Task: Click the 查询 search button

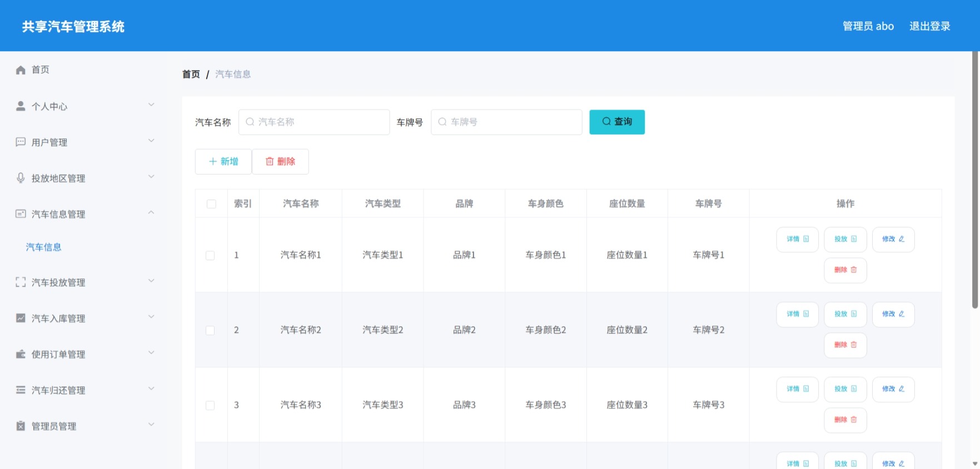Action: 617,122
